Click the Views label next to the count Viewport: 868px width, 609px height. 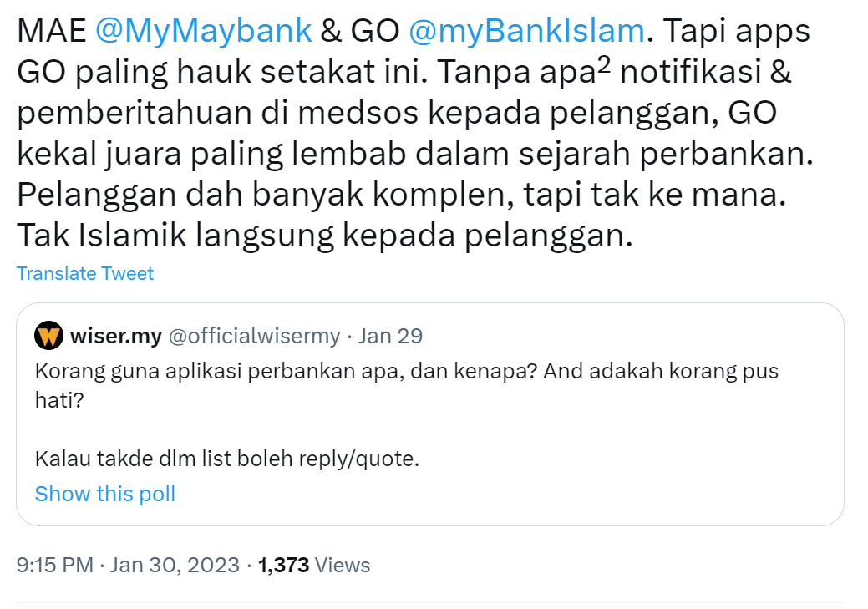(343, 565)
